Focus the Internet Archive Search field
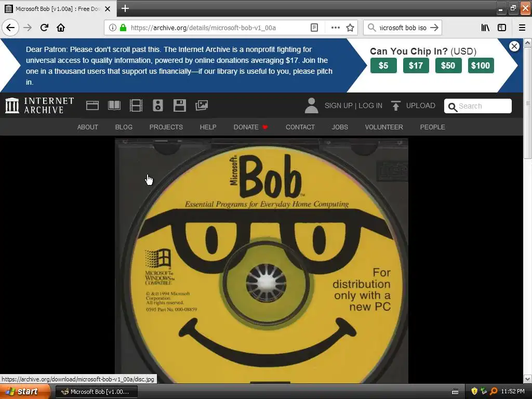Image resolution: width=532 pixels, height=399 pixels. coord(478,106)
